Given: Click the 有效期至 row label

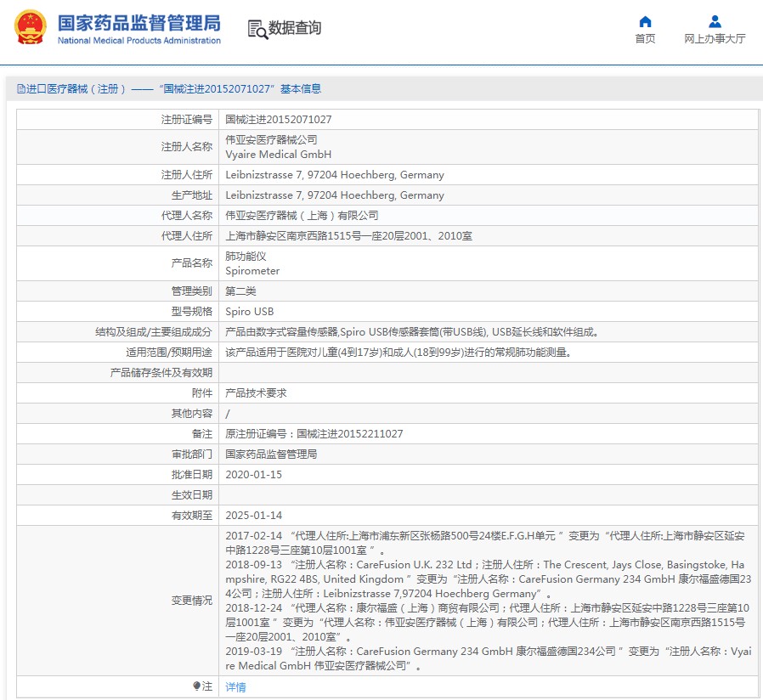Looking at the screenshot, I should coord(192,516).
